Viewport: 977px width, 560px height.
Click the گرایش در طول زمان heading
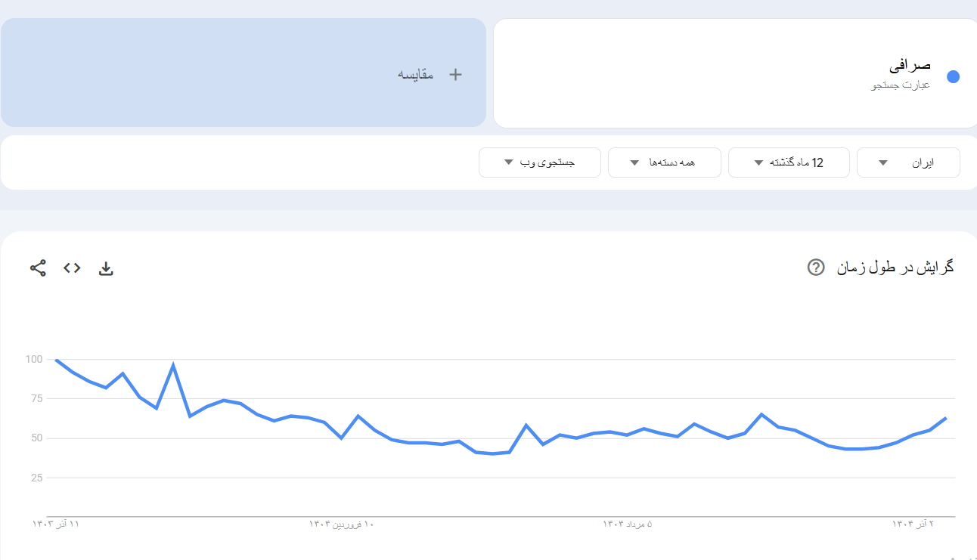coord(895,267)
